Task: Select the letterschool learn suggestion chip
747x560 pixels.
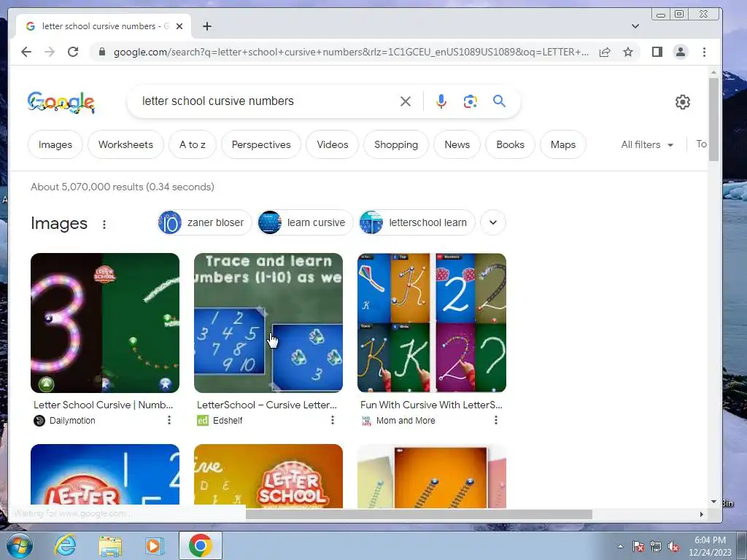Action: [x=417, y=222]
